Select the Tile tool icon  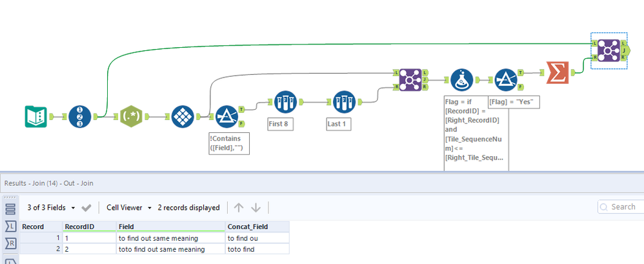(183, 117)
